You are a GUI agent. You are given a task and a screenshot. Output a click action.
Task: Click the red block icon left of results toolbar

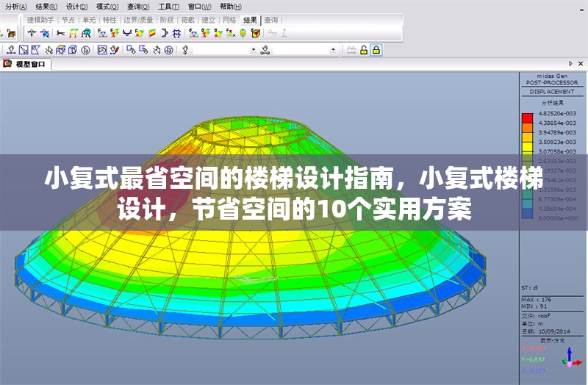tap(11, 33)
